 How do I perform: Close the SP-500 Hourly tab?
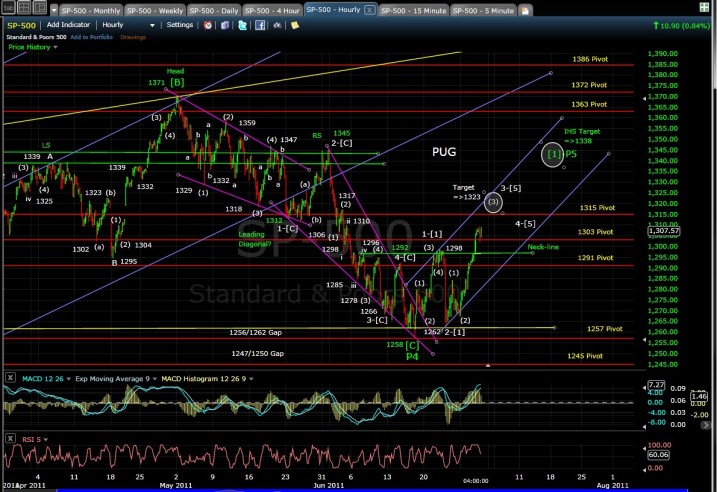pos(369,10)
